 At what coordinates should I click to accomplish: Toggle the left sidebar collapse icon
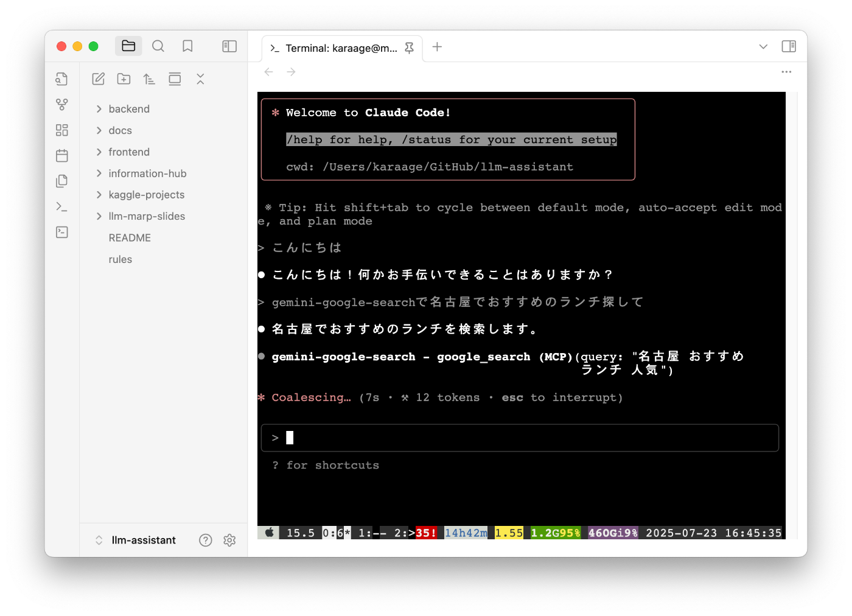pyautogui.click(x=229, y=46)
